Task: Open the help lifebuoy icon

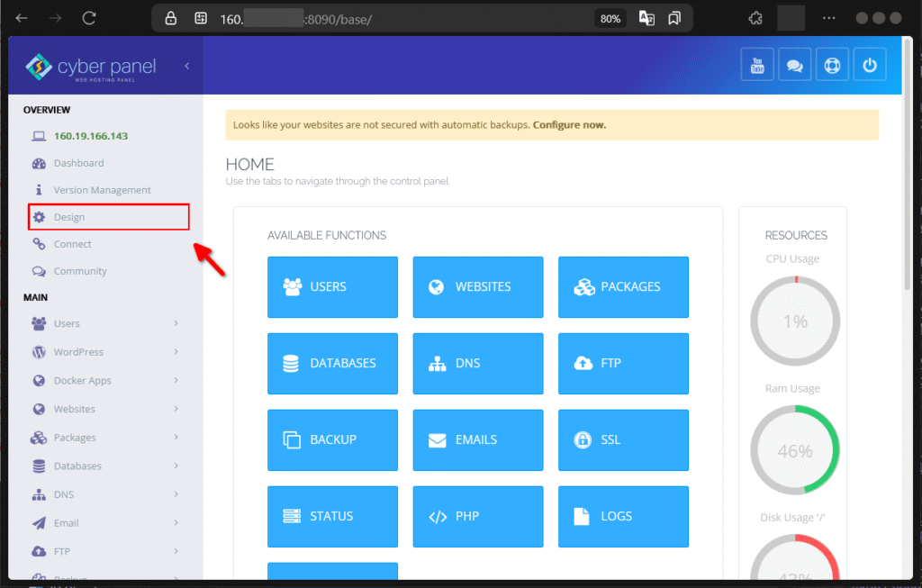Action: click(x=832, y=64)
